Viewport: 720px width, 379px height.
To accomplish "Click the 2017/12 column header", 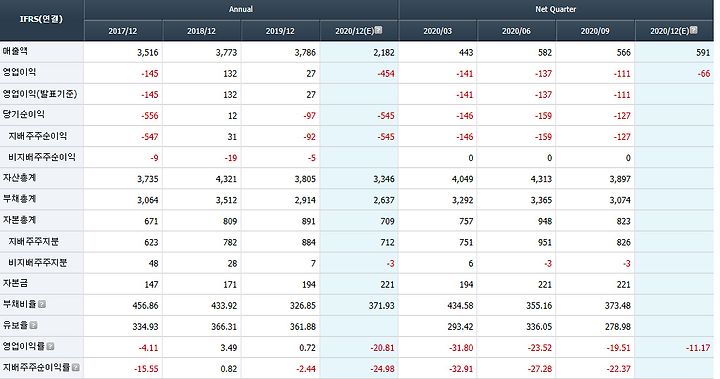I will pos(123,31).
